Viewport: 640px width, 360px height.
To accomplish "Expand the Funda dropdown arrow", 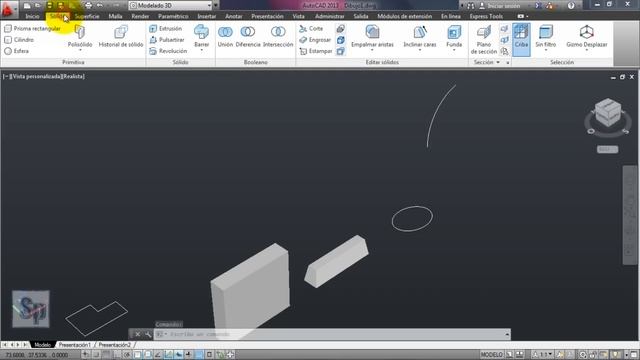I will [454, 50].
